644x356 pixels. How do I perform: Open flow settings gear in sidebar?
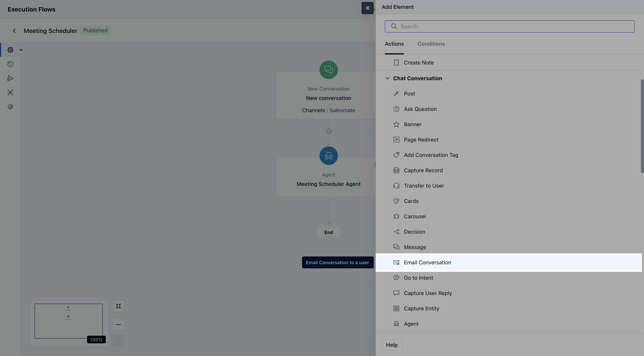pos(10,50)
